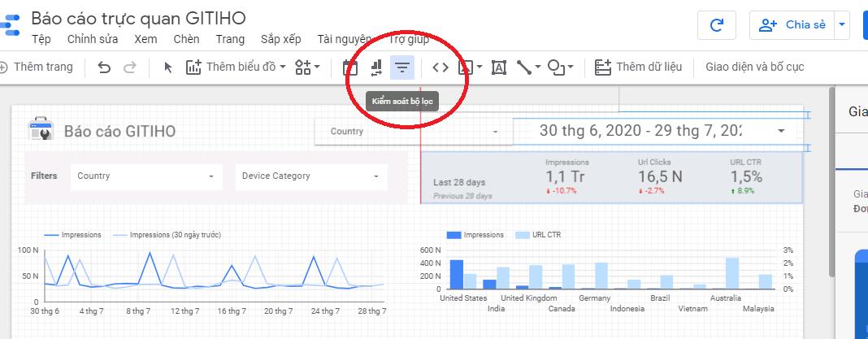Toggle Impressions series in line chart legend
The width and height of the screenshot is (868, 339).
pos(72,235)
